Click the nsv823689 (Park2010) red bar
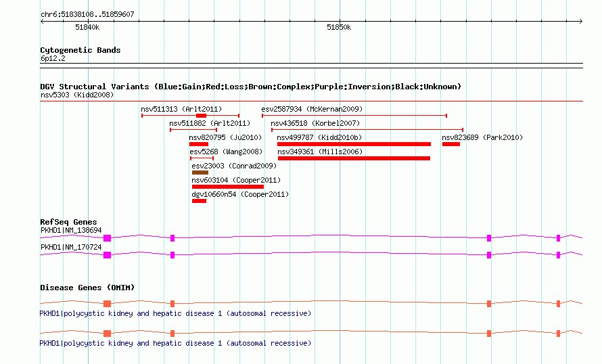This screenshot has height=364, width=602. click(x=450, y=144)
